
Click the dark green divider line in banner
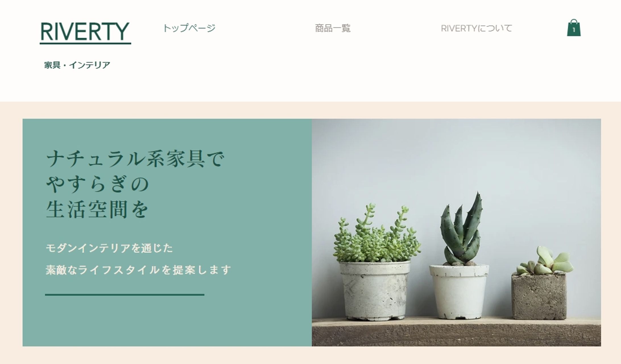point(125,295)
